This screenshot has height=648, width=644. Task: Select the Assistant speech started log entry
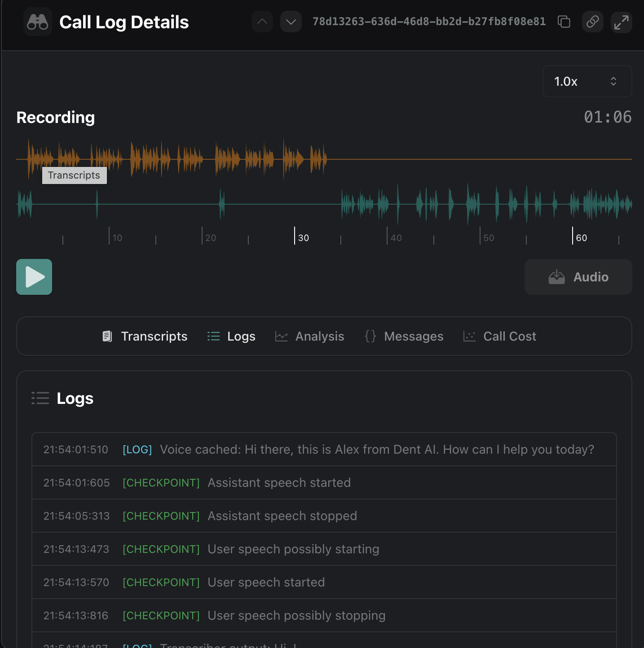[x=279, y=482]
